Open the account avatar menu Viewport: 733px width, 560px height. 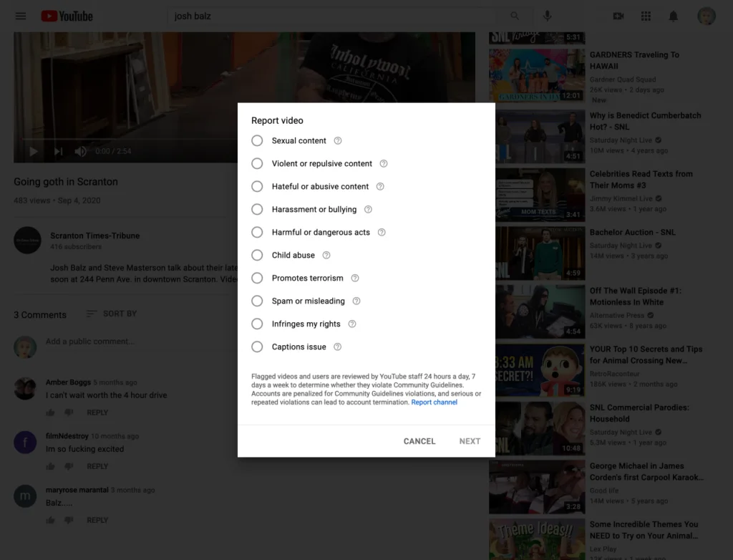[707, 16]
